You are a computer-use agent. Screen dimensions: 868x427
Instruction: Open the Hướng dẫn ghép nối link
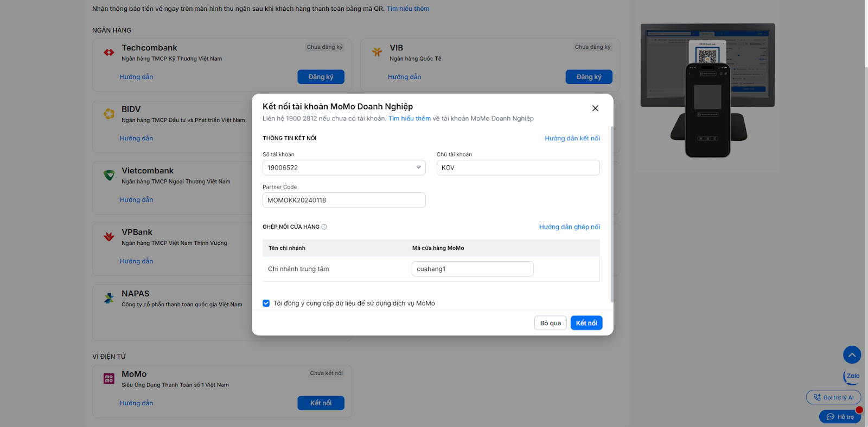(569, 227)
